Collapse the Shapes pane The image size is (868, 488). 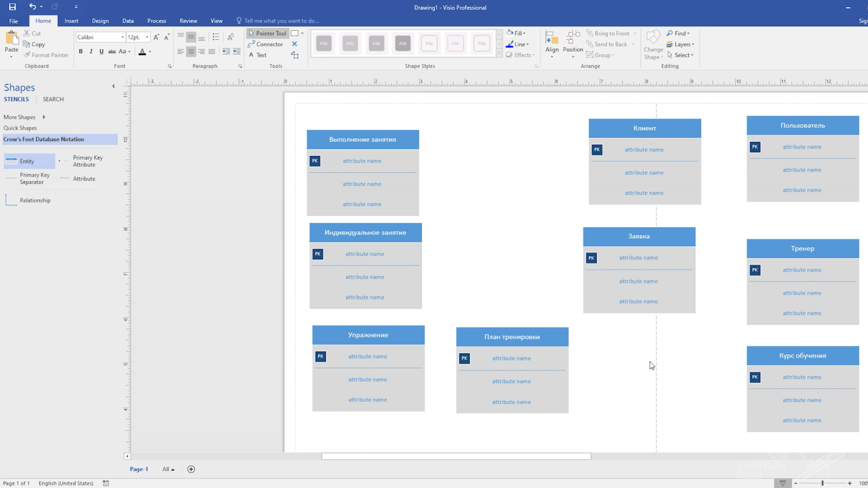(x=114, y=86)
